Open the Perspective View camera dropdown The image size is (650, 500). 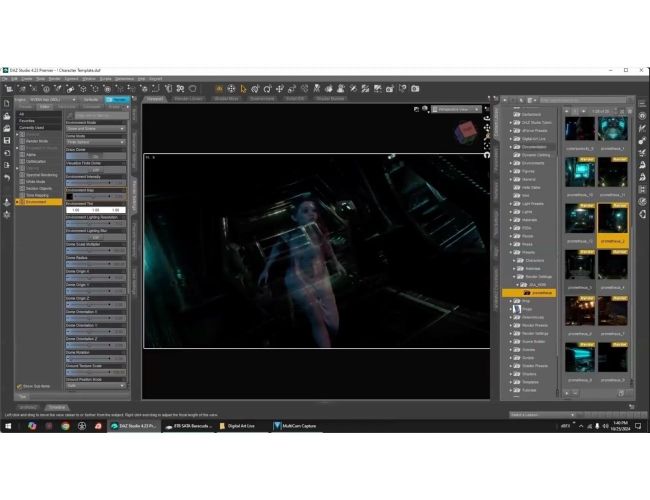click(455, 109)
